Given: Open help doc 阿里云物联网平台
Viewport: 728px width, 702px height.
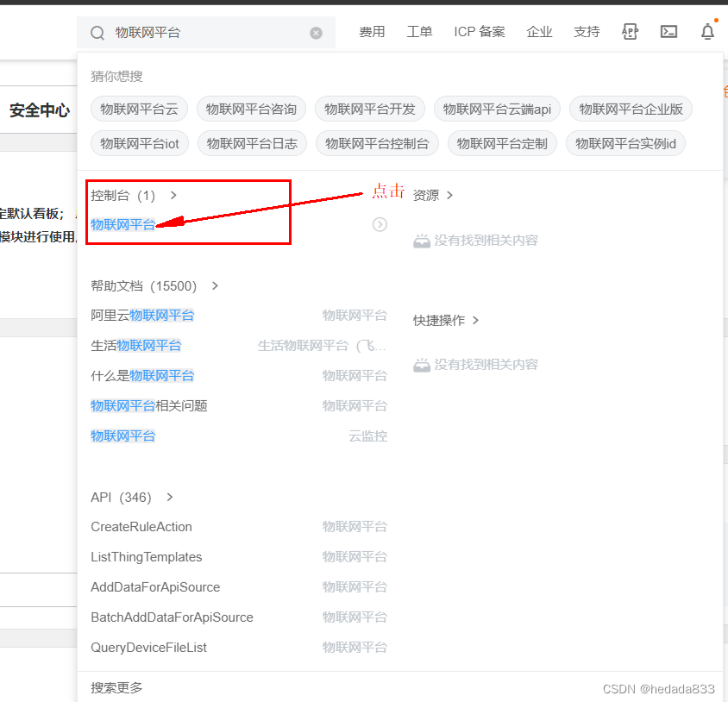Looking at the screenshot, I should pyautogui.click(x=142, y=316).
